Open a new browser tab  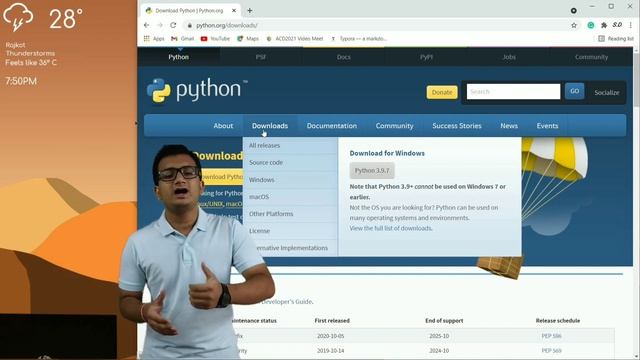coord(249,11)
